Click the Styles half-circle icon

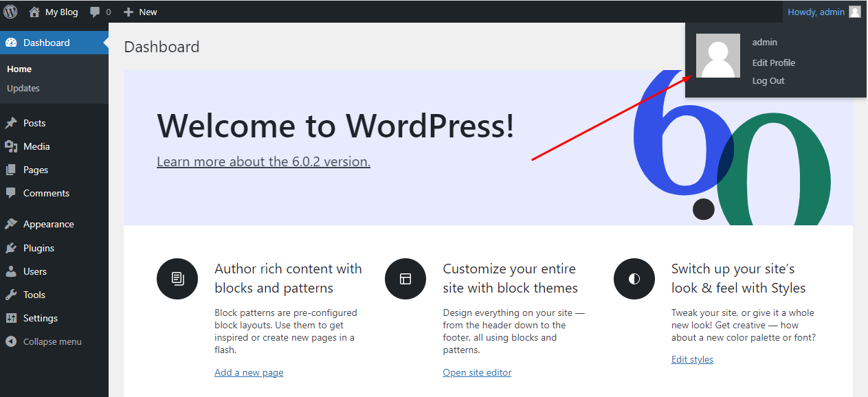click(634, 279)
